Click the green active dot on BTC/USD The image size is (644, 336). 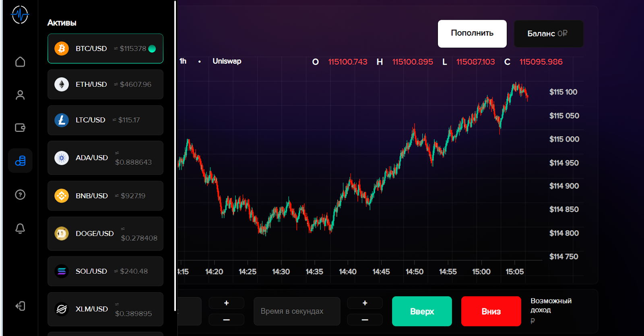[x=152, y=49]
